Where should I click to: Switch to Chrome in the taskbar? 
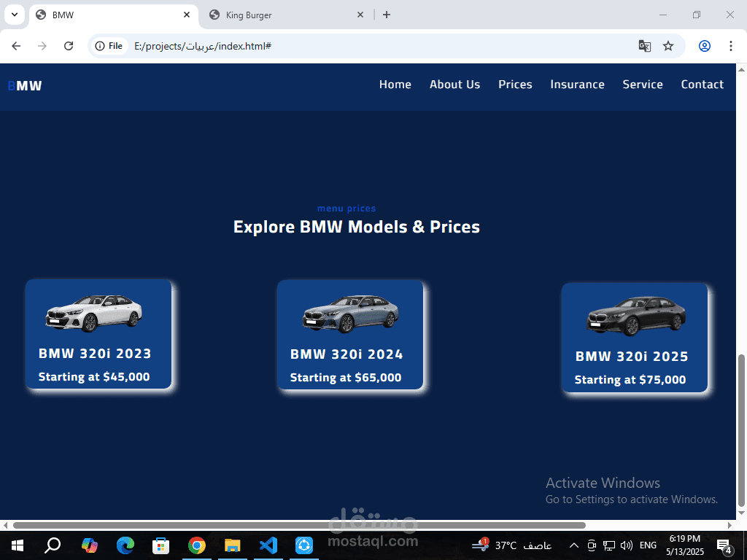(197, 545)
